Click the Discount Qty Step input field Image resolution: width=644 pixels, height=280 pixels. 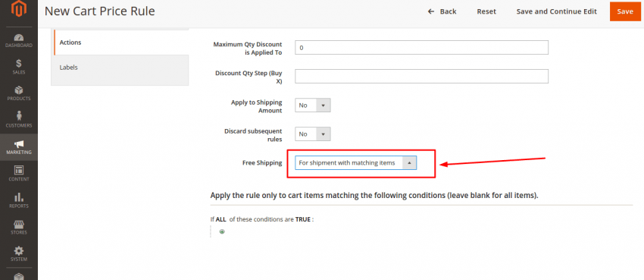coord(422,76)
